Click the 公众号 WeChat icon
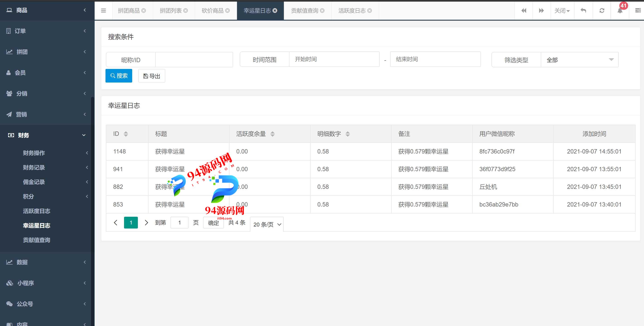 pos(9,304)
